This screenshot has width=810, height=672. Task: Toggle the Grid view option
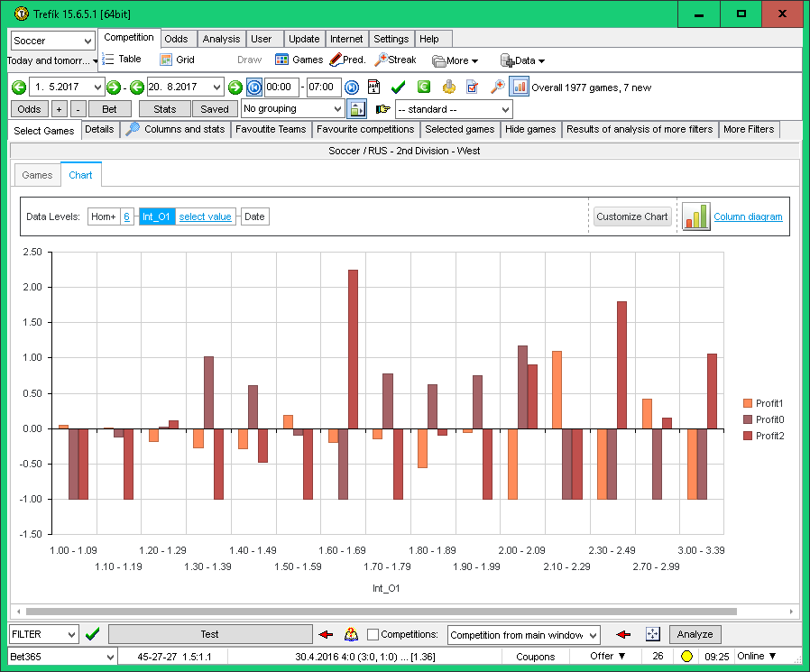click(x=177, y=60)
